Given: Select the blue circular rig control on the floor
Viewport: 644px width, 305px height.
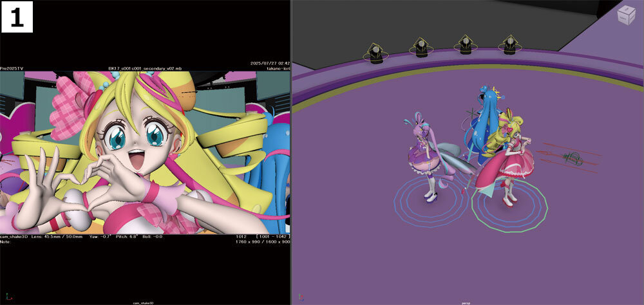Looking at the screenshot, I should point(430,200).
